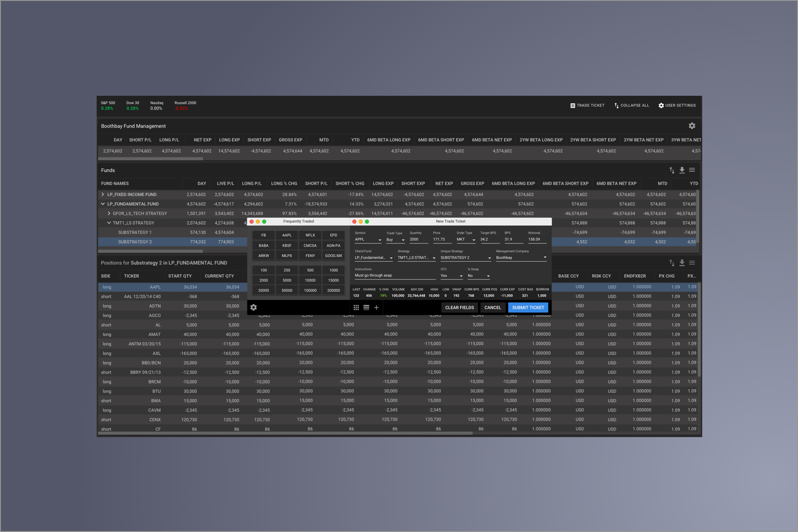
Task: Click the S&P 500 index indicator
Action: 108,106
